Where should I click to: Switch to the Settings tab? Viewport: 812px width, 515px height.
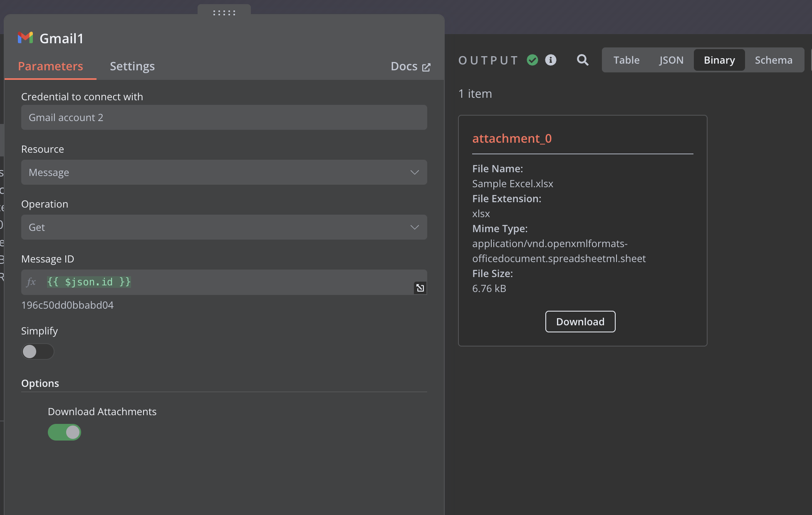point(132,66)
